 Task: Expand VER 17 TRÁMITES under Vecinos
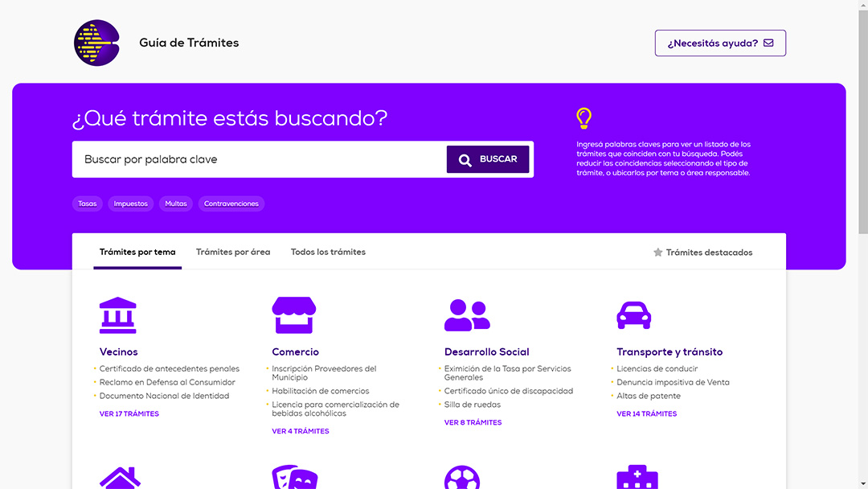(129, 414)
